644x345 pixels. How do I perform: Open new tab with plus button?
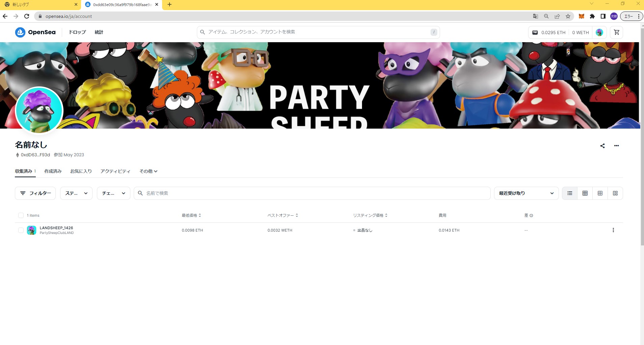[x=170, y=4]
